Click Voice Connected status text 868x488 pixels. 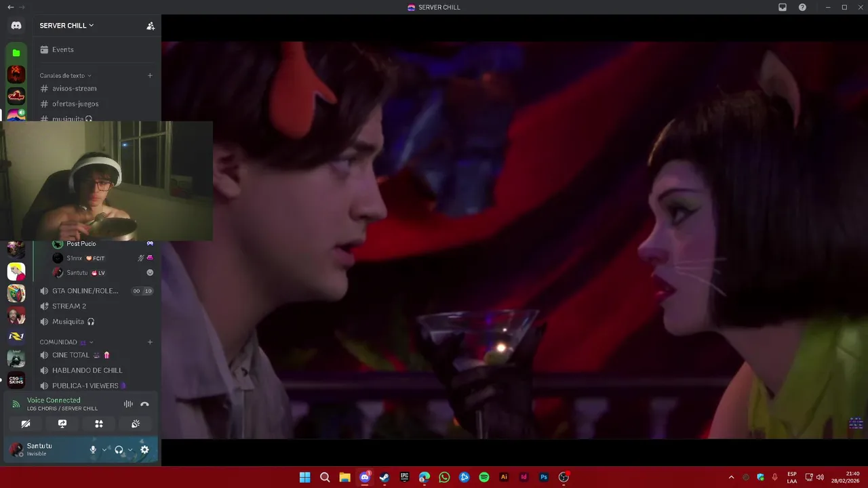(54, 401)
